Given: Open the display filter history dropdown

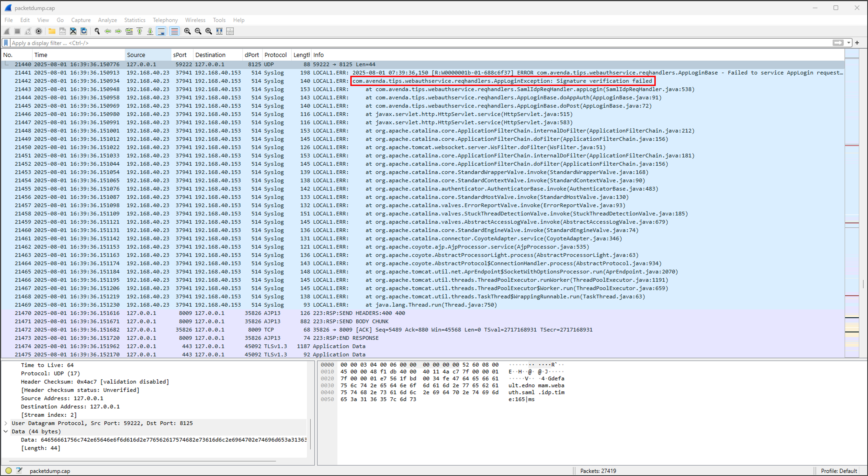Looking at the screenshot, I should (x=849, y=43).
